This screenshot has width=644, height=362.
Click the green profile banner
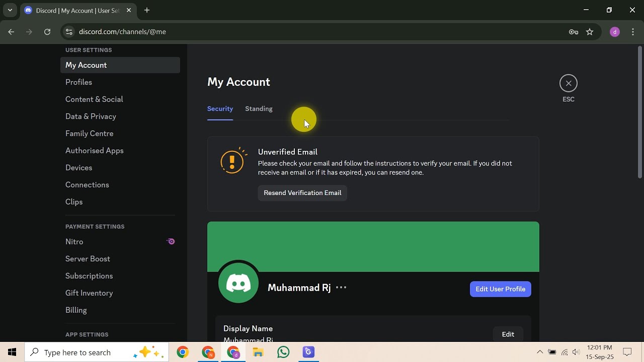click(x=373, y=247)
